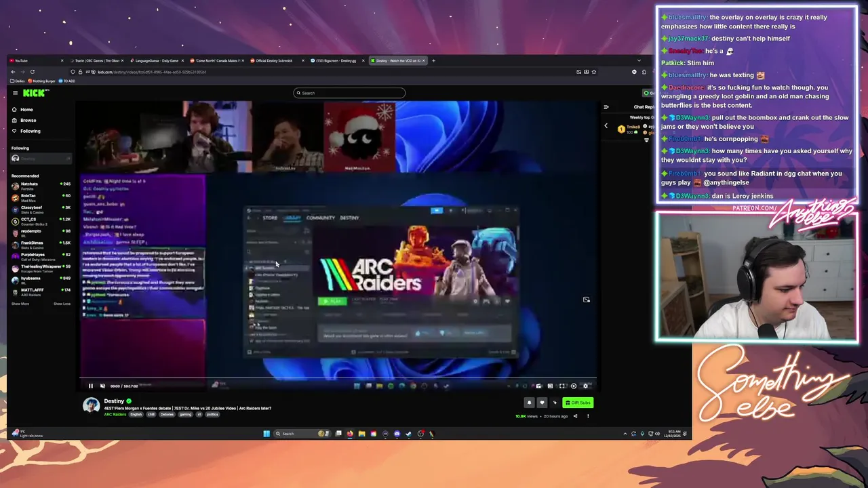The height and width of the screenshot is (488, 868).
Task: Reload the browser page
Action: click(32, 72)
